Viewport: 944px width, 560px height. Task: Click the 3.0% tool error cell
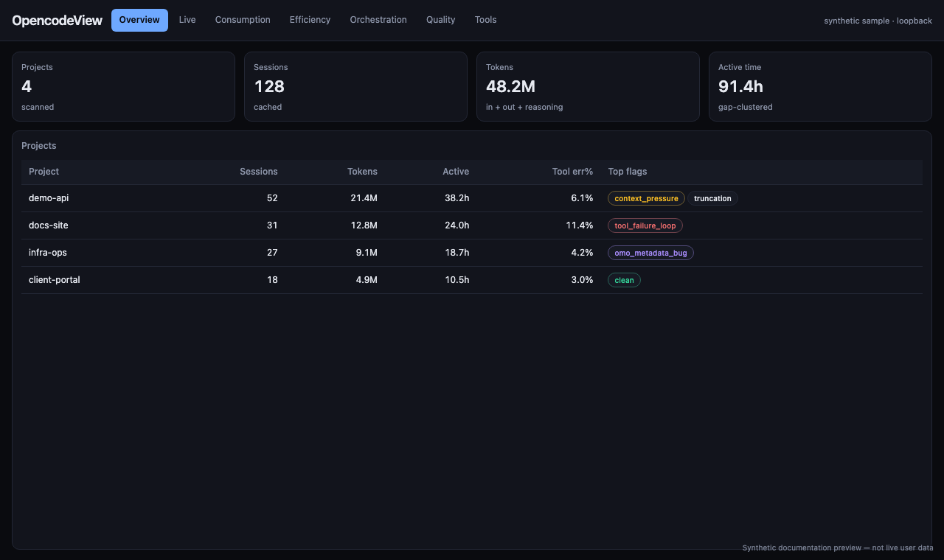coord(582,280)
